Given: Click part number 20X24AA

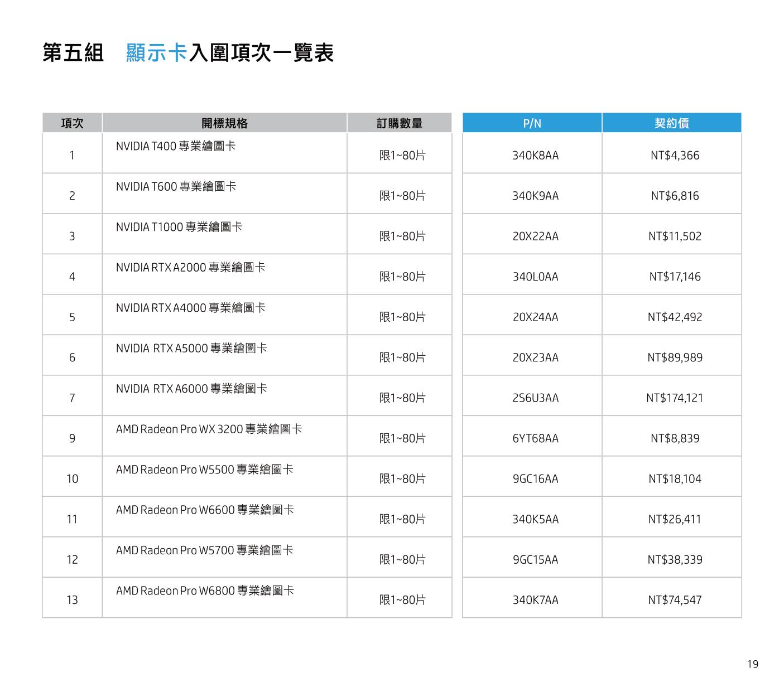Looking at the screenshot, I should (535, 317).
